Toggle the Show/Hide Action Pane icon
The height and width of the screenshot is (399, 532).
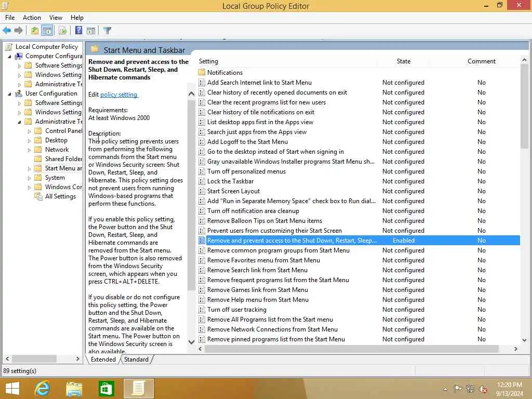[x=91, y=31]
